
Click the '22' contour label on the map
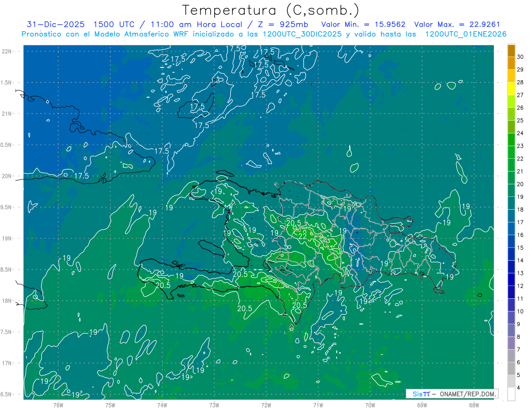point(302,236)
